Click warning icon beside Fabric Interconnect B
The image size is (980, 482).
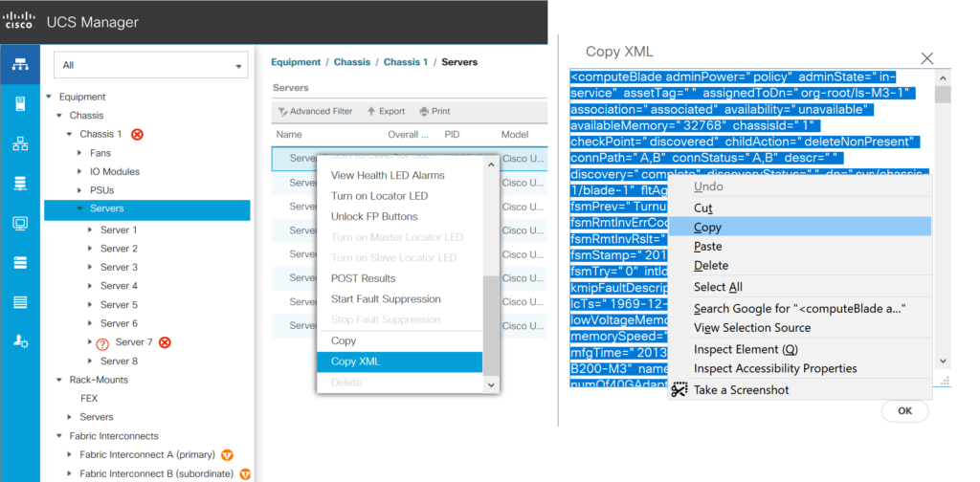pyautogui.click(x=245, y=474)
